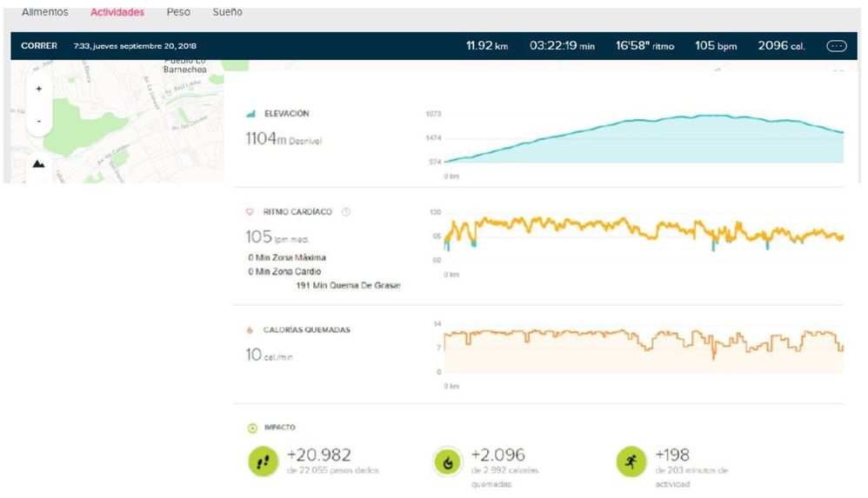
Task: Click the Elevación mountain icon
Action: pos(251,114)
